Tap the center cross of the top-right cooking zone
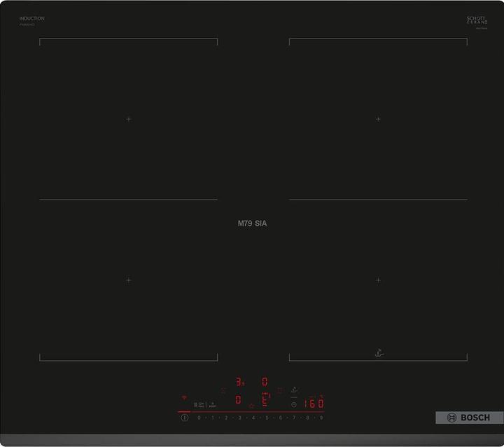Screen dimensions: 504x447 [378, 119]
